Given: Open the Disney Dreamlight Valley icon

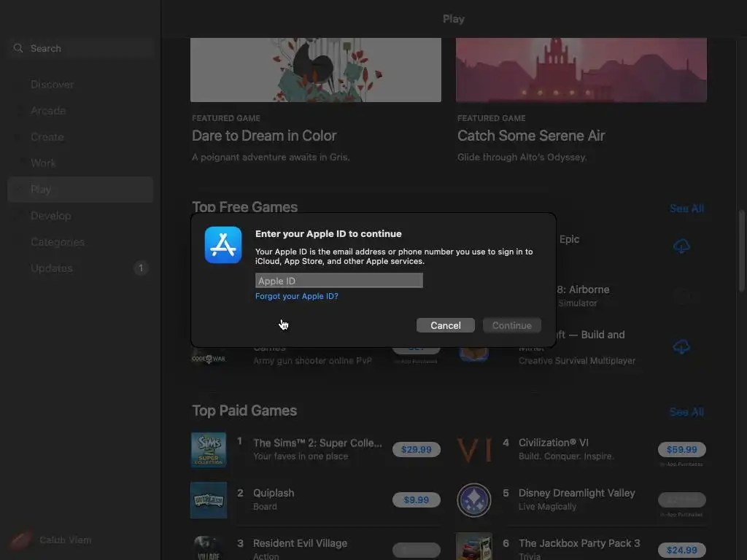Looking at the screenshot, I should point(474,500).
